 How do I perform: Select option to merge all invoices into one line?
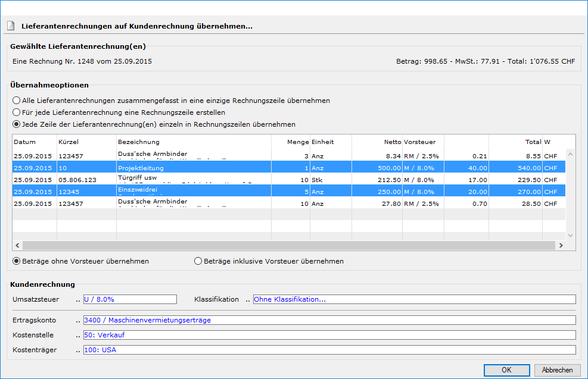pyautogui.click(x=17, y=101)
